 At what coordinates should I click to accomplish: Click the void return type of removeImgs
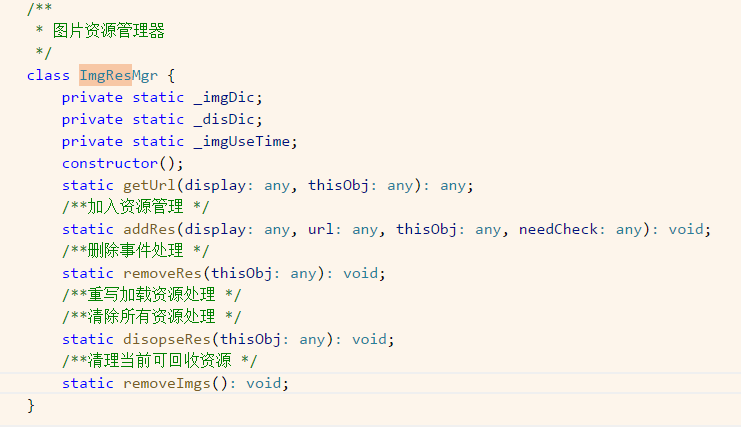coord(263,384)
